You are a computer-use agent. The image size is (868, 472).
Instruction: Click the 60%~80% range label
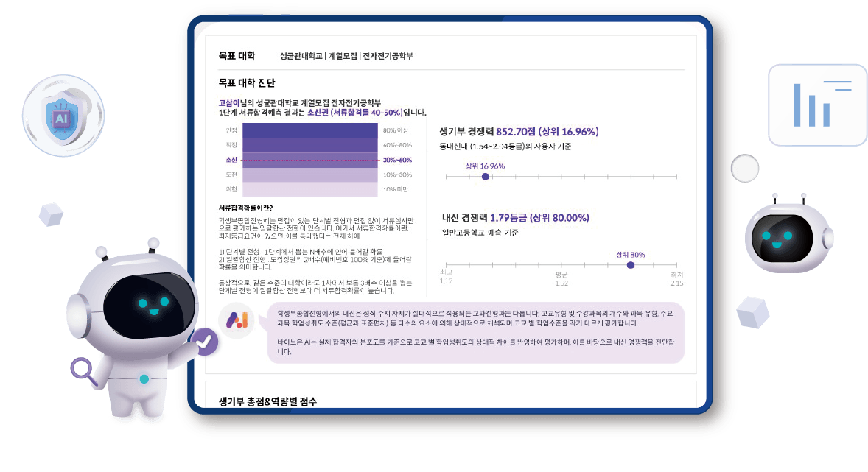pos(397,145)
